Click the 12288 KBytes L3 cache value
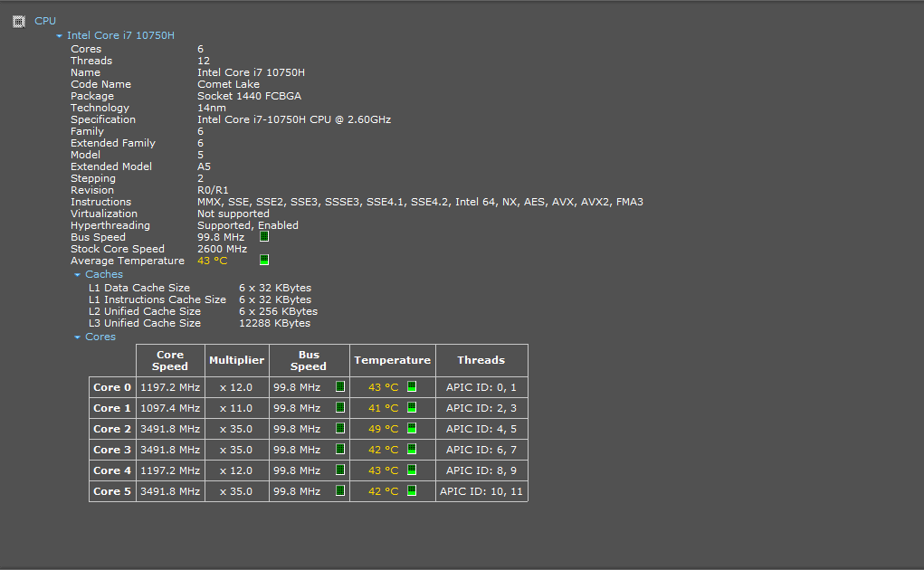Screen dimensions: 924x570 click(x=274, y=323)
